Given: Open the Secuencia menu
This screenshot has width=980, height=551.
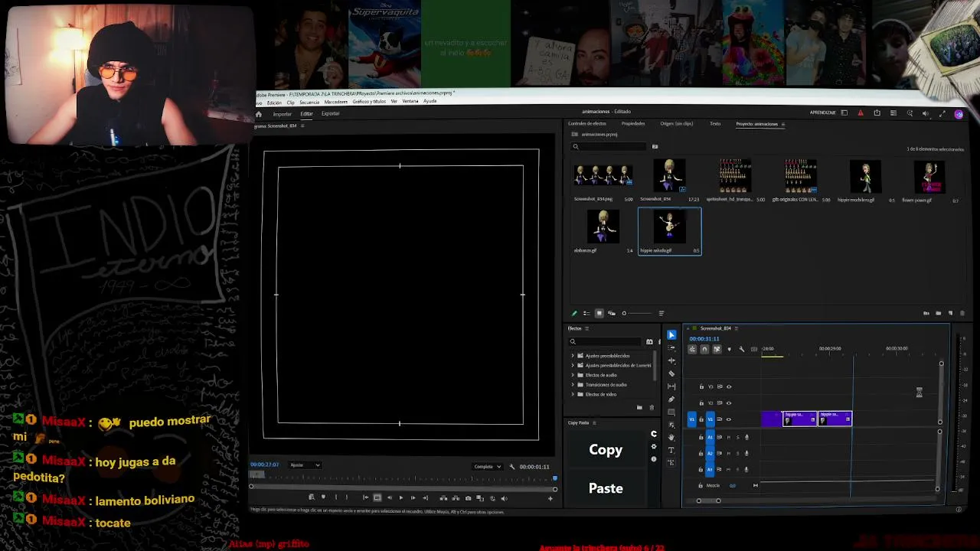Looking at the screenshot, I should pyautogui.click(x=309, y=102).
